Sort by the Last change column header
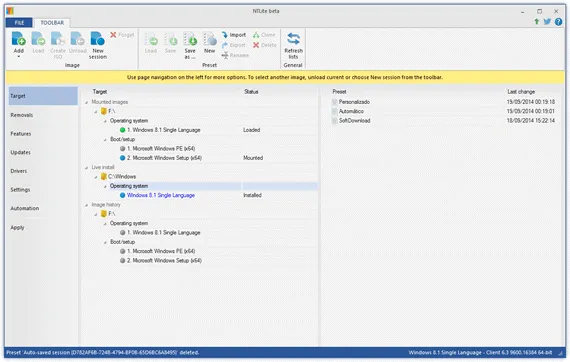This screenshot has height=362, width=570. (x=521, y=92)
